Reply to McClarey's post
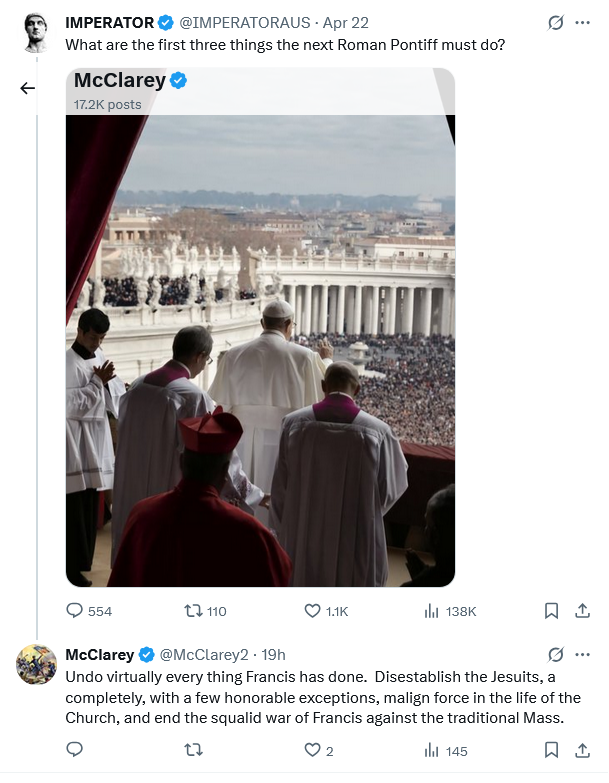The image size is (609, 783). (x=75, y=750)
